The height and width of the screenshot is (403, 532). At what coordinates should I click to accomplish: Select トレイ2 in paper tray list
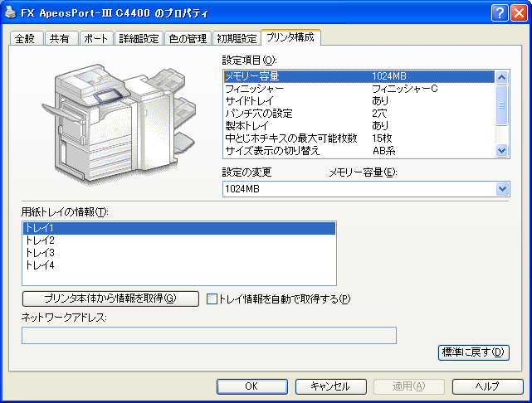pyautogui.click(x=179, y=240)
